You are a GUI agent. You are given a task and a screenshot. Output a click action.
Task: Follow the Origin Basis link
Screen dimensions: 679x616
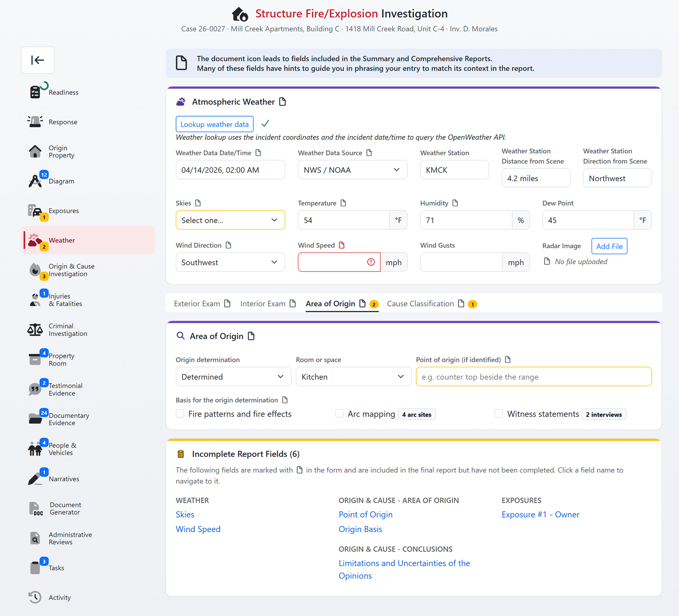pyautogui.click(x=360, y=529)
